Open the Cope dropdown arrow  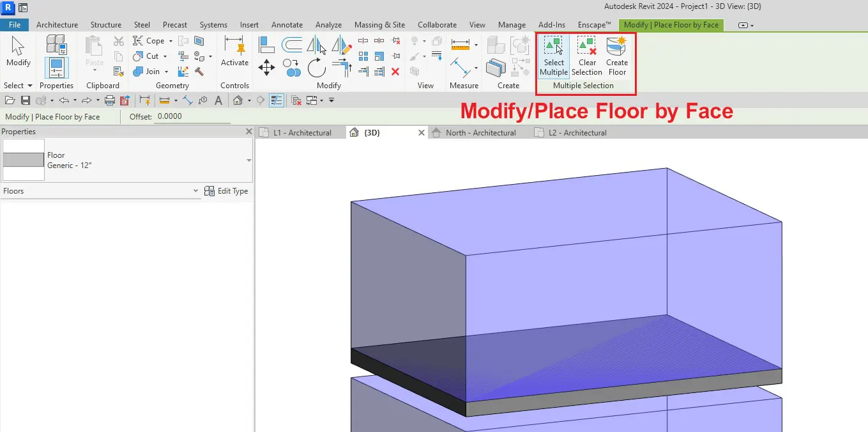171,41
